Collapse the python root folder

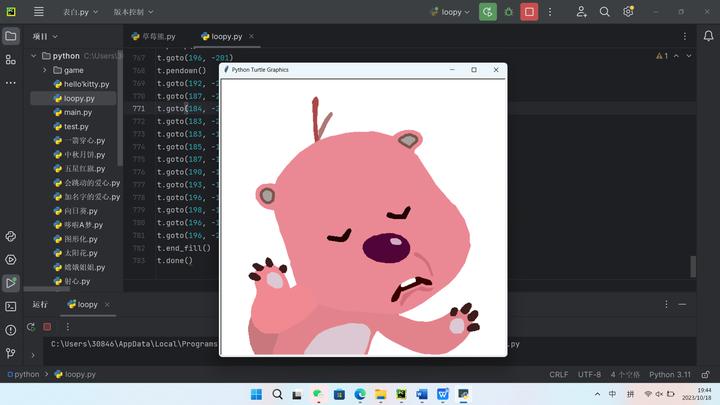click(34, 56)
